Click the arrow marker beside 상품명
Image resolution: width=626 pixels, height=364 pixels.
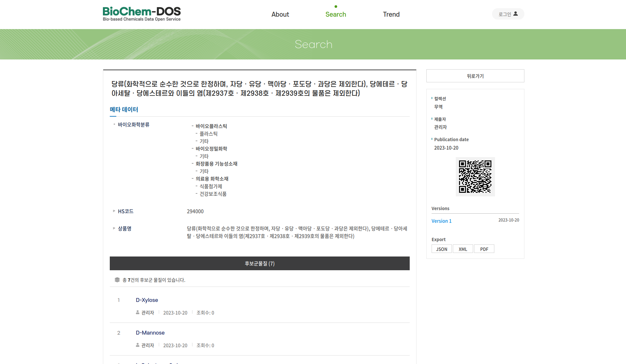[x=114, y=228]
